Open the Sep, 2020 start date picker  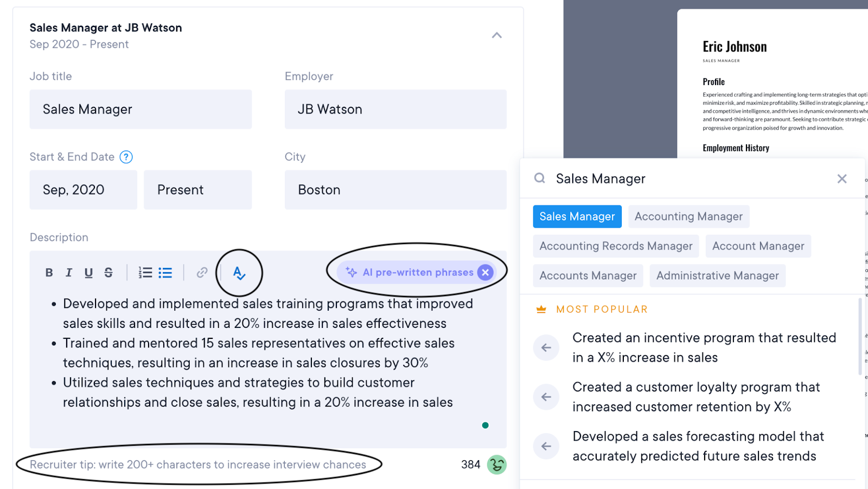83,190
